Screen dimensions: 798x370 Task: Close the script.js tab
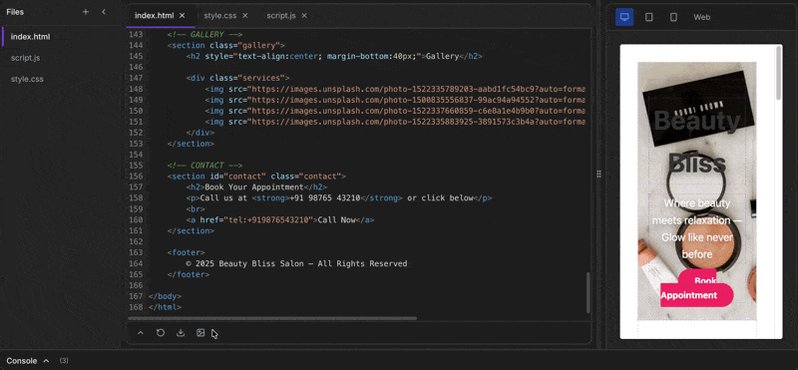click(304, 16)
